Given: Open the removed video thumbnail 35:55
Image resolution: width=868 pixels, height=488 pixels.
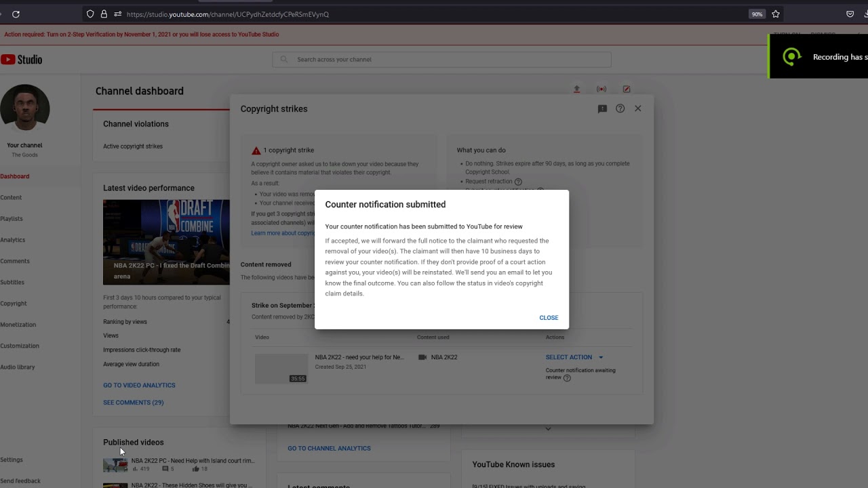Looking at the screenshot, I should (281, 369).
